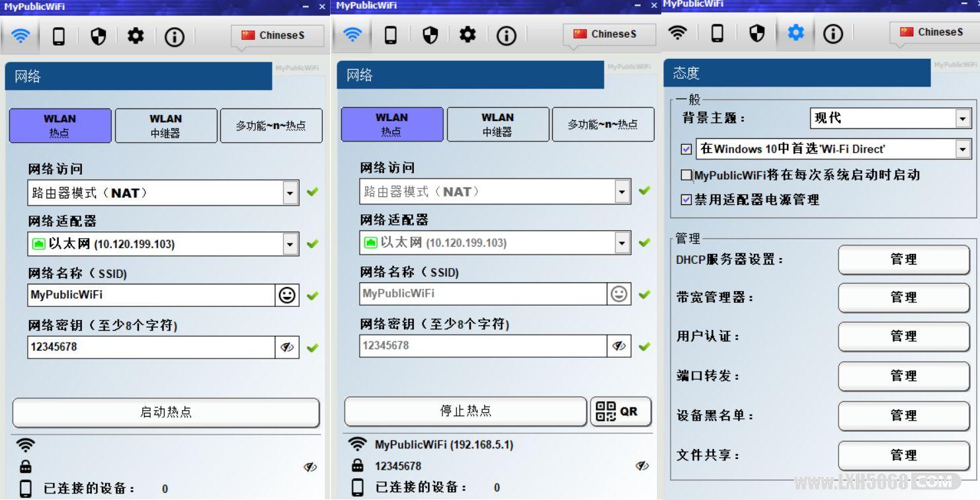Expand network adapter dropdown in middle window
The height and width of the screenshot is (500, 980).
[x=622, y=243]
